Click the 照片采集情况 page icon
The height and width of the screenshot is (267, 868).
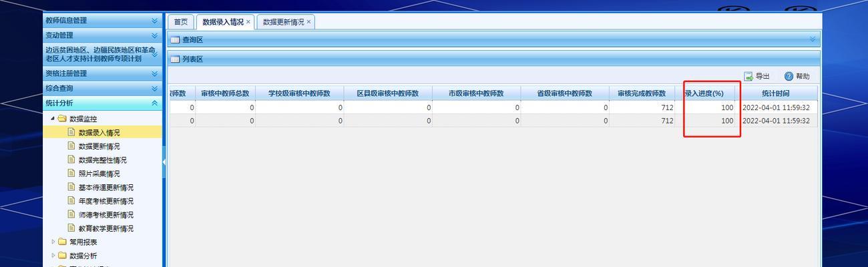coord(71,174)
